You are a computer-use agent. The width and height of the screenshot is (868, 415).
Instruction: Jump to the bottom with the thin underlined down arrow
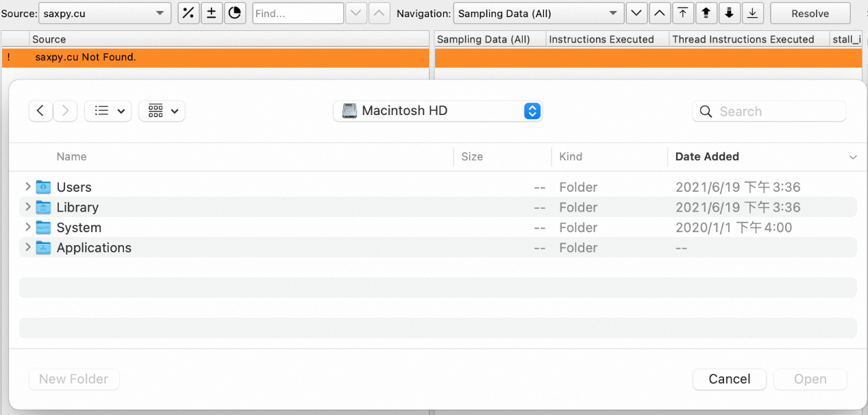click(752, 13)
